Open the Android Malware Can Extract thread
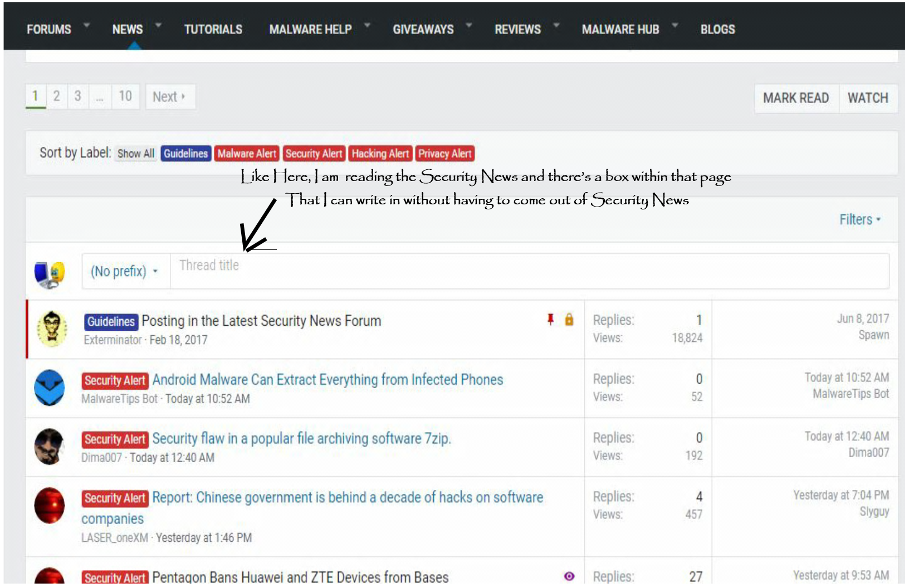Screen dimensions: 909x588 328,380
